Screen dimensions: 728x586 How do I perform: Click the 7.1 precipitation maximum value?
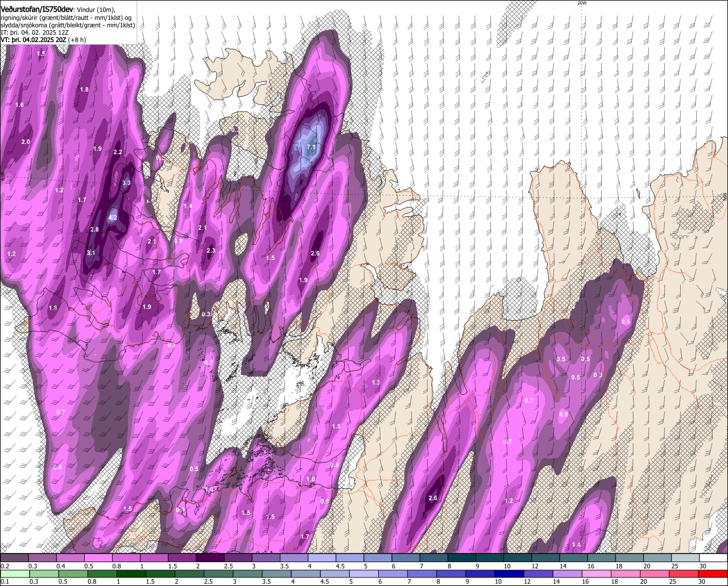pyautogui.click(x=311, y=147)
